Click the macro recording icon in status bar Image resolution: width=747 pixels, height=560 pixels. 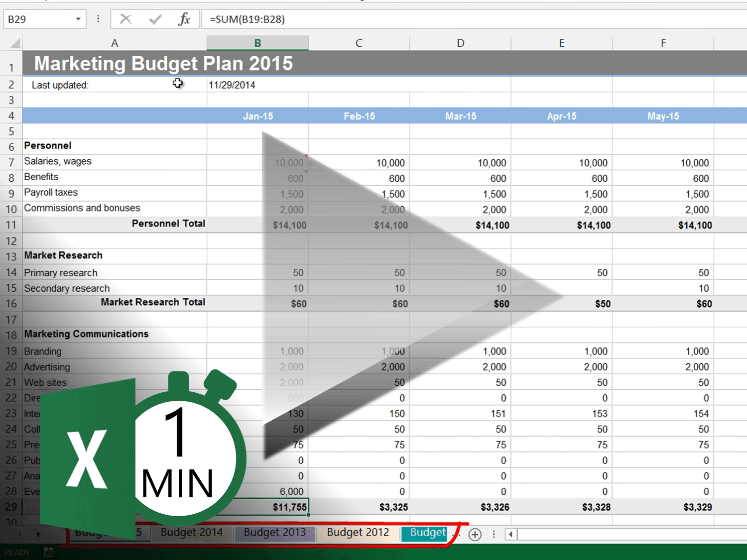tap(48, 552)
